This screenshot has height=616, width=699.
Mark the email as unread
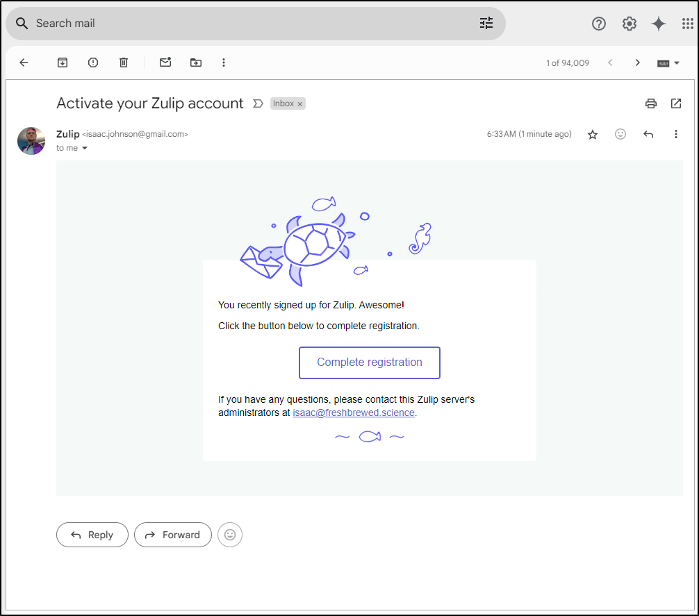165,63
